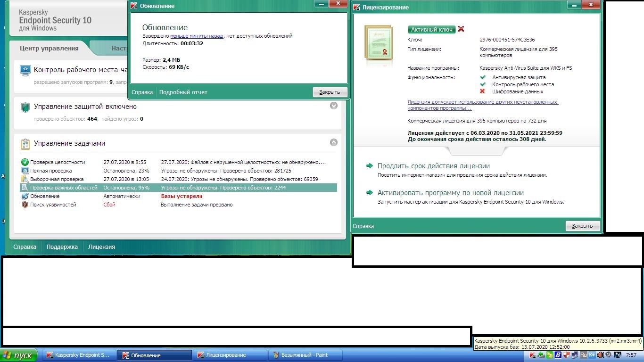This screenshot has height=362, width=644.
Task: Click the 'меньше минуты назад' link
Action: [x=197, y=36]
